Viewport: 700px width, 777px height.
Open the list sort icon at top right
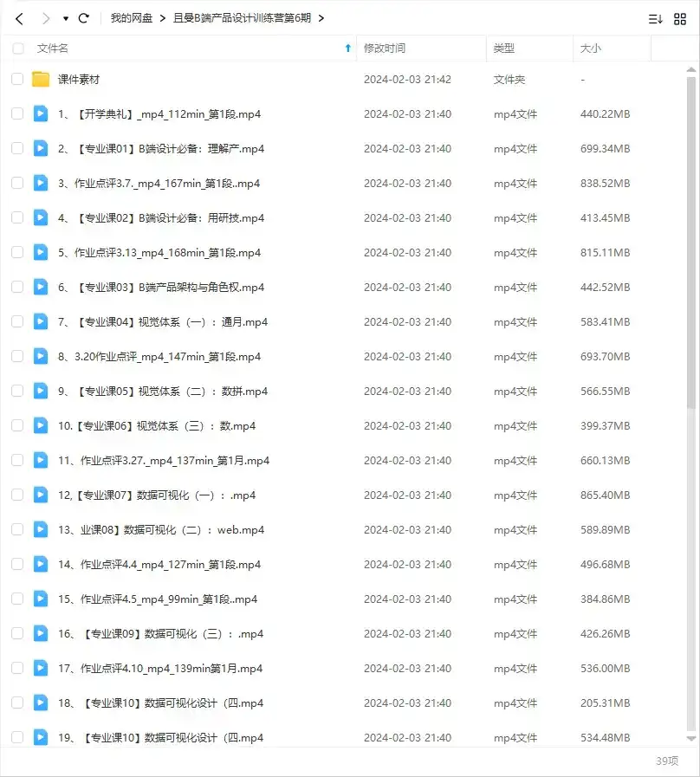[655, 17]
